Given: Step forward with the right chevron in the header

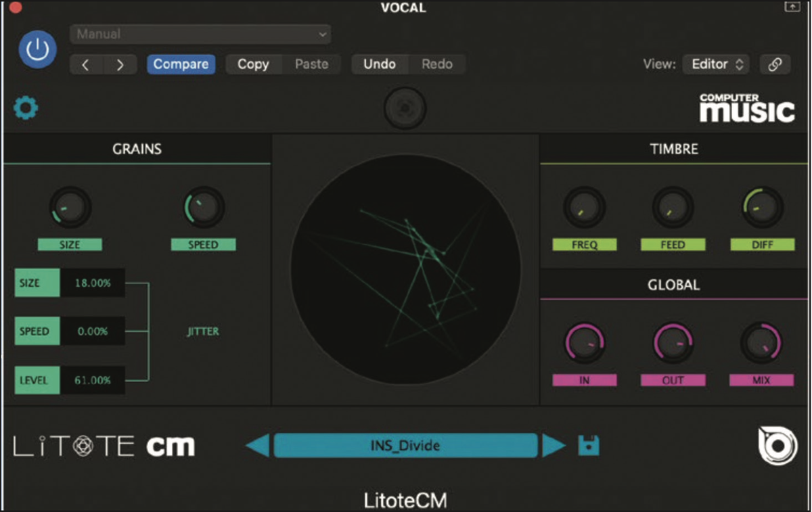Looking at the screenshot, I should 120,64.
